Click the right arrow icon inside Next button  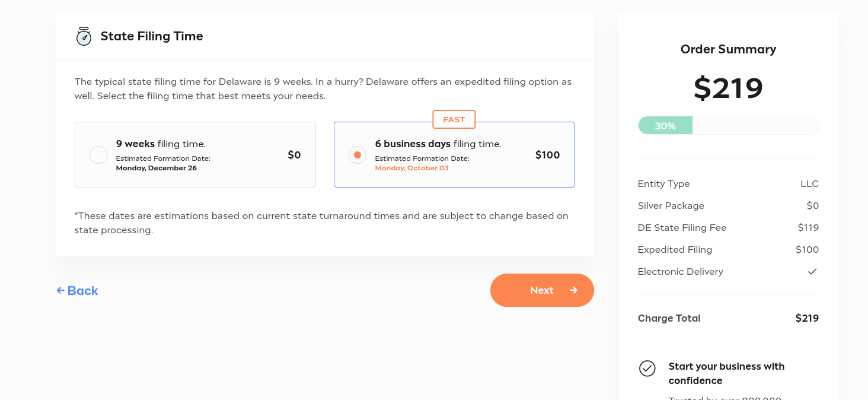pyautogui.click(x=573, y=290)
